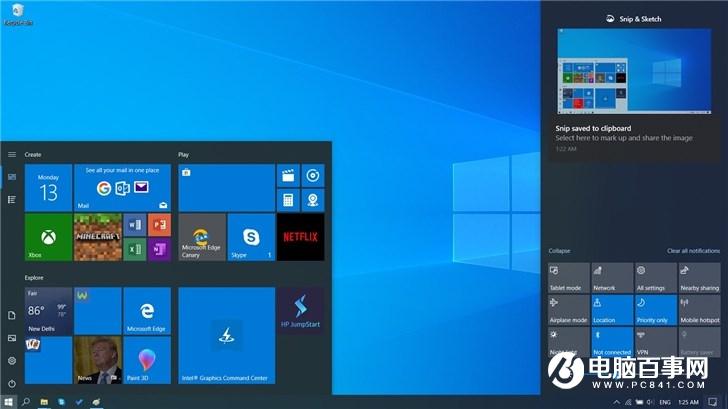The image size is (728, 409).
Task: Collapse the quick actions panel
Action: [559, 251]
